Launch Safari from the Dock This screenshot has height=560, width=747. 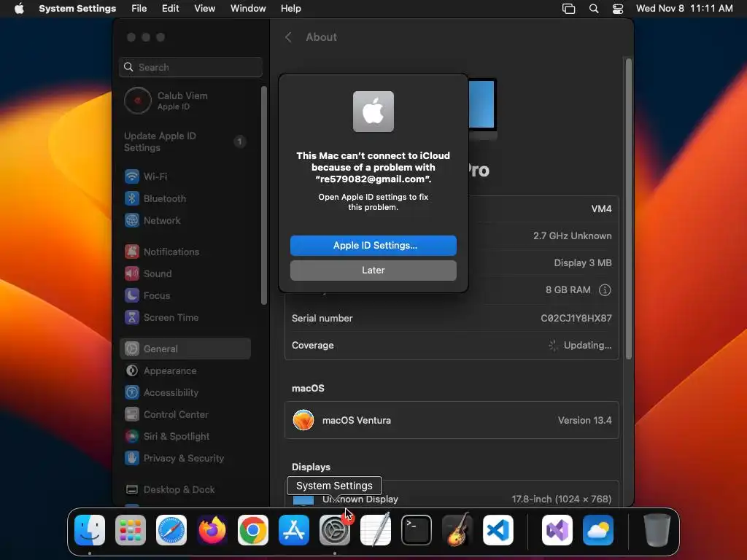[171, 530]
